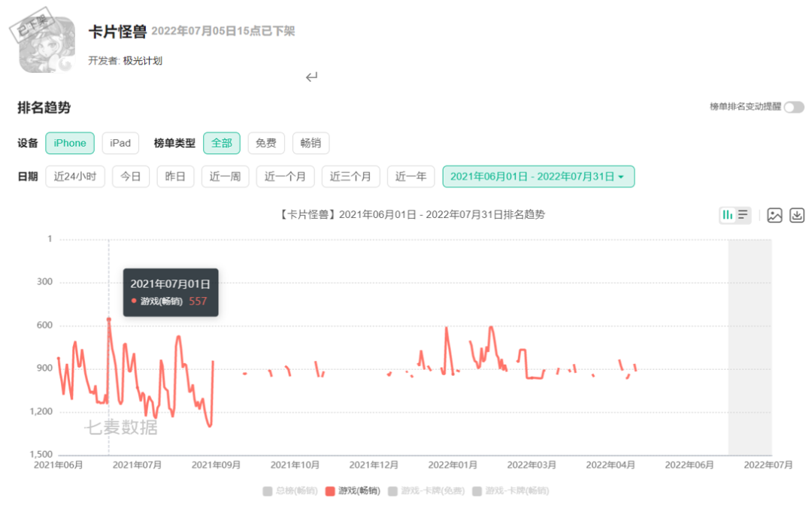Set date range to 近一个月
This screenshot has height=512, width=812.
286,177
